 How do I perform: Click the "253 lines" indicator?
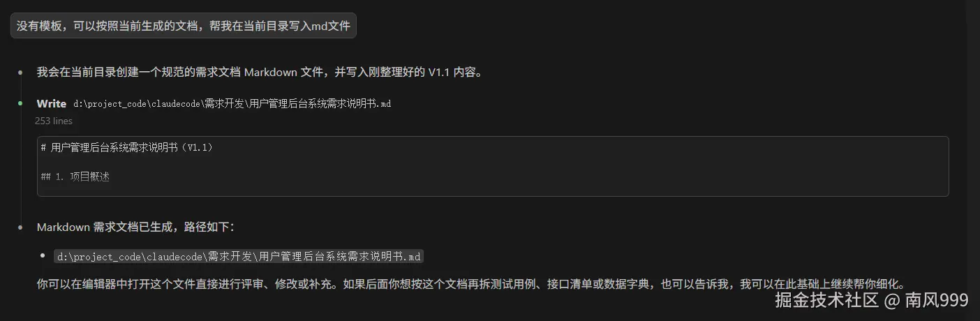pyautogui.click(x=54, y=121)
